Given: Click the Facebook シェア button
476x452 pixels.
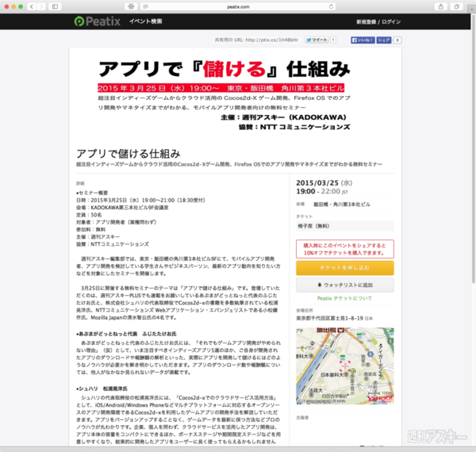Looking at the screenshot, I should pyautogui.click(x=384, y=40).
